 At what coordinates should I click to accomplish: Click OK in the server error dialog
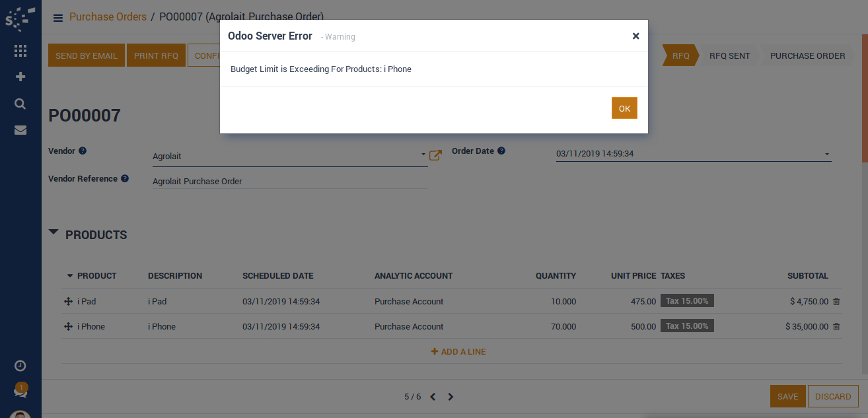coord(624,108)
